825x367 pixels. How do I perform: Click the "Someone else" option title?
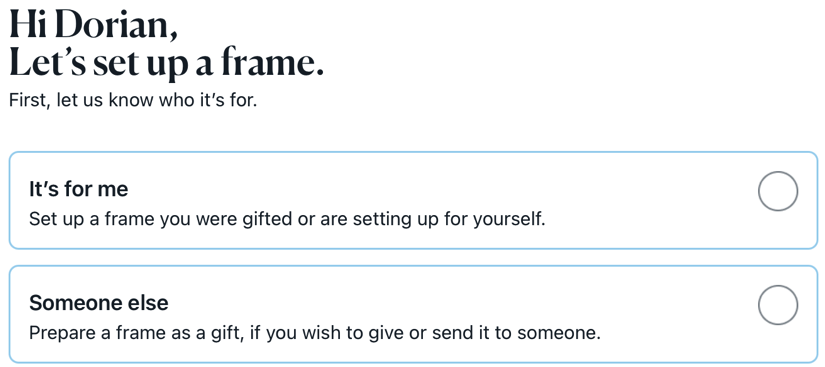coord(98,303)
